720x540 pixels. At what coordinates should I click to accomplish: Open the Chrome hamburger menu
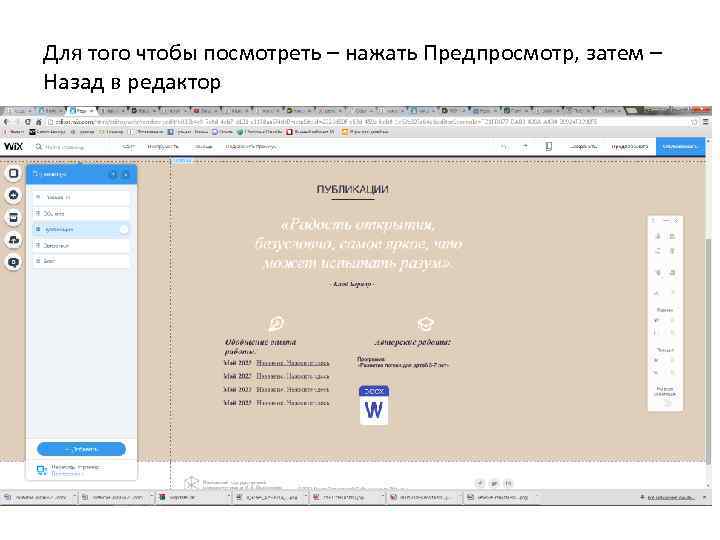(706, 122)
